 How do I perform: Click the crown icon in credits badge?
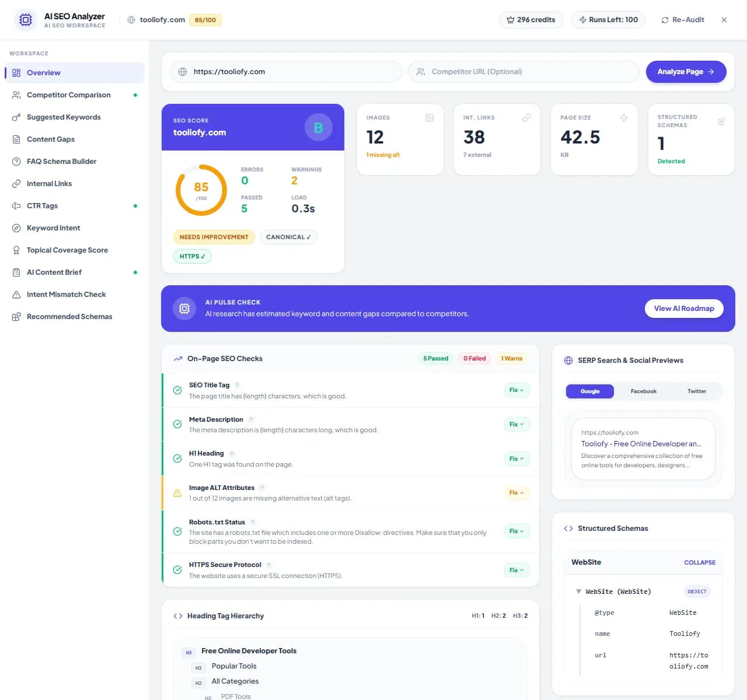(x=511, y=20)
